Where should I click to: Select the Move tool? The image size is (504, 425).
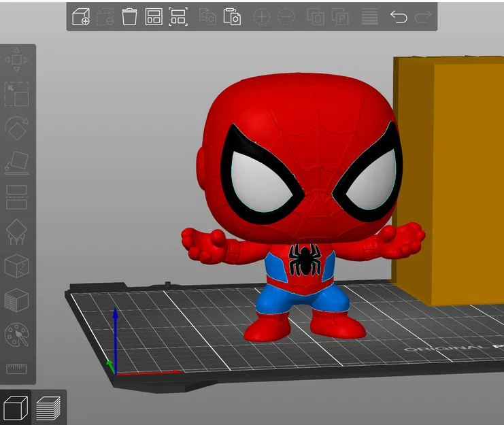[x=16, y=60]
